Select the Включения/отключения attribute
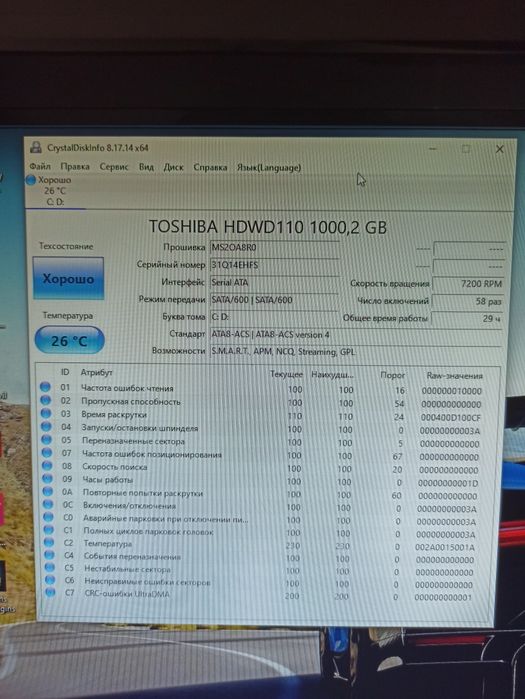Viewport: 525px width, 699px height. (x=129, y=506)
